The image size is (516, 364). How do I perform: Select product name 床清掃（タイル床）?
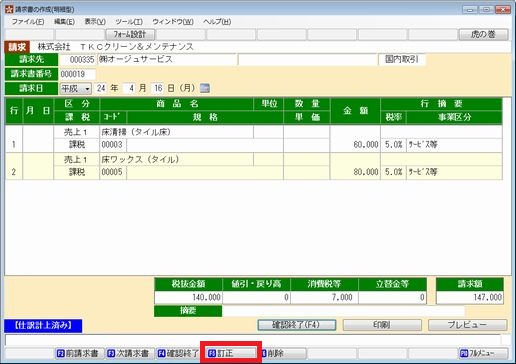(x=176, y=132)
